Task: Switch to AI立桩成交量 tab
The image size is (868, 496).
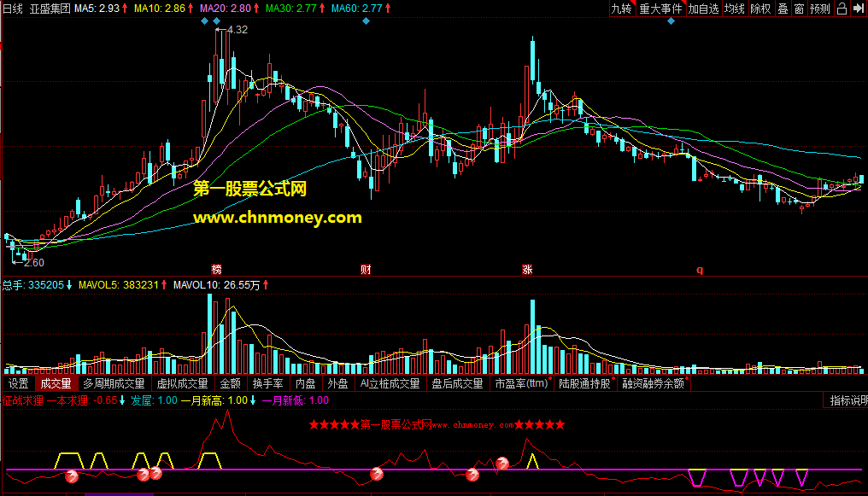Action: tap(390, 383)
